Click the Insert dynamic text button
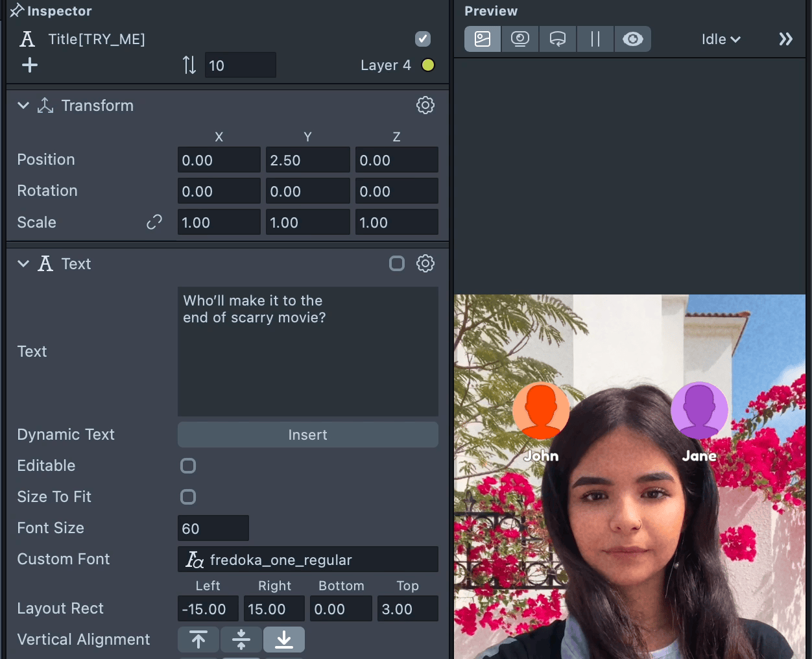This screenshot has height=659, width=812. (307, 435)
